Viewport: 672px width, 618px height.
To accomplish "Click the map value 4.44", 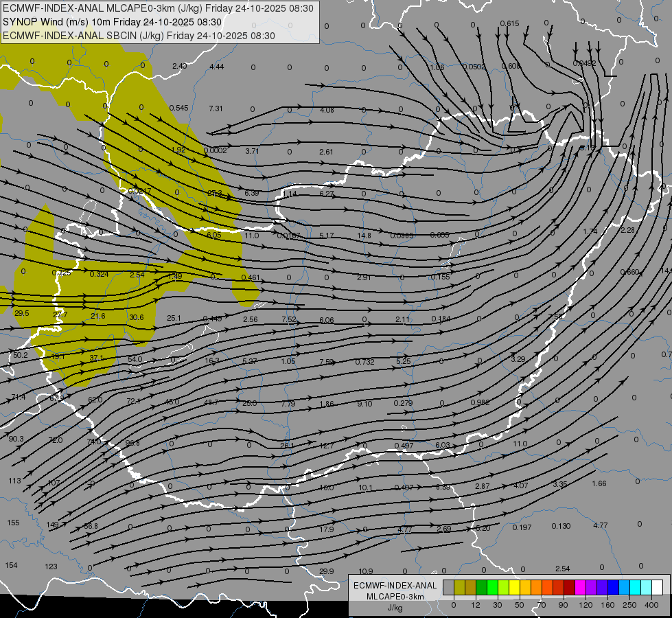I will coord(217,67).
